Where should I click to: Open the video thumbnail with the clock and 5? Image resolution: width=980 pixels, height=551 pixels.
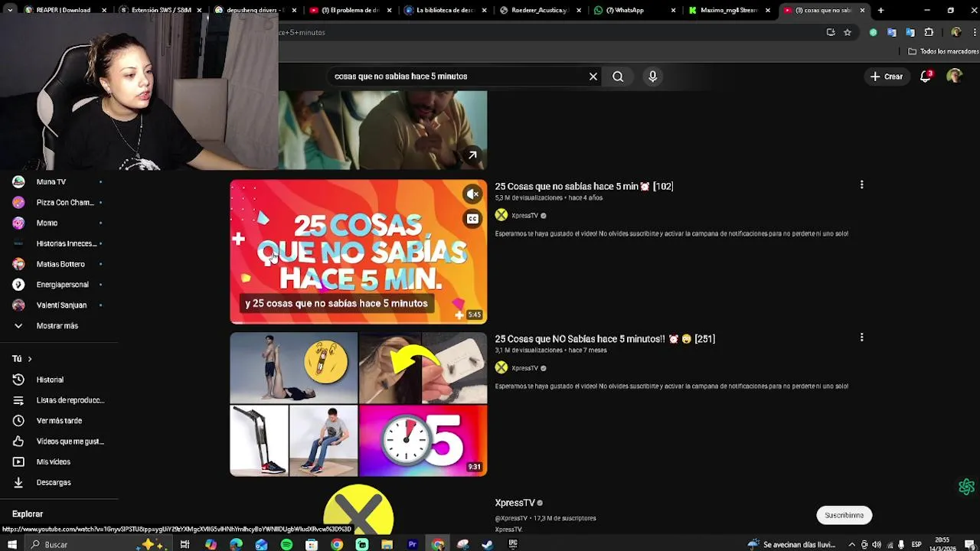pos(358,404)
